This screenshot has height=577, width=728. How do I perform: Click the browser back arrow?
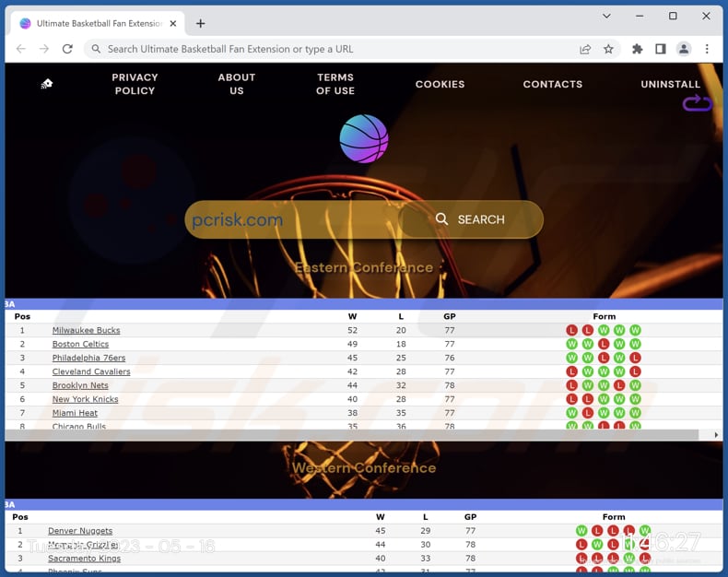pyautogui.click(x=21, y=49)
